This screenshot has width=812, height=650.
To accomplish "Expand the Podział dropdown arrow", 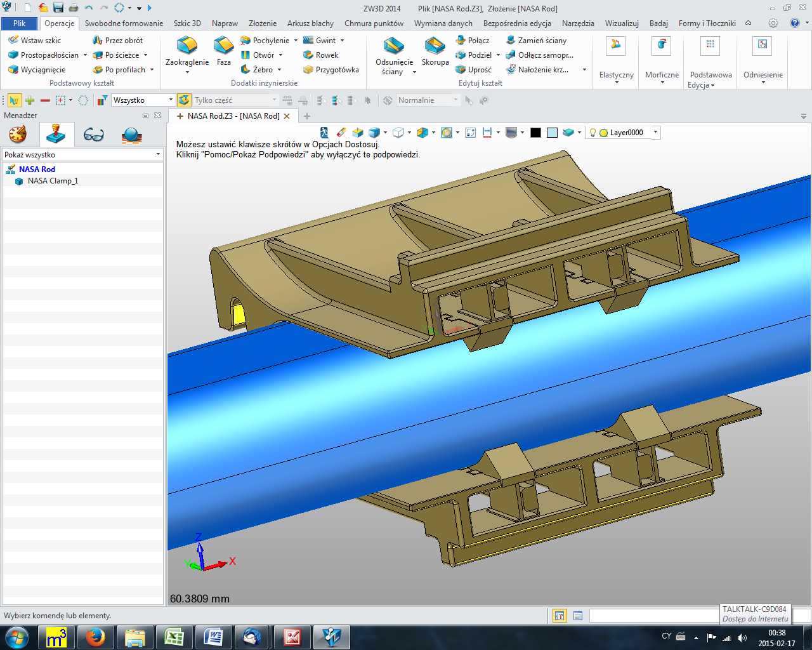I will point(498,55).
